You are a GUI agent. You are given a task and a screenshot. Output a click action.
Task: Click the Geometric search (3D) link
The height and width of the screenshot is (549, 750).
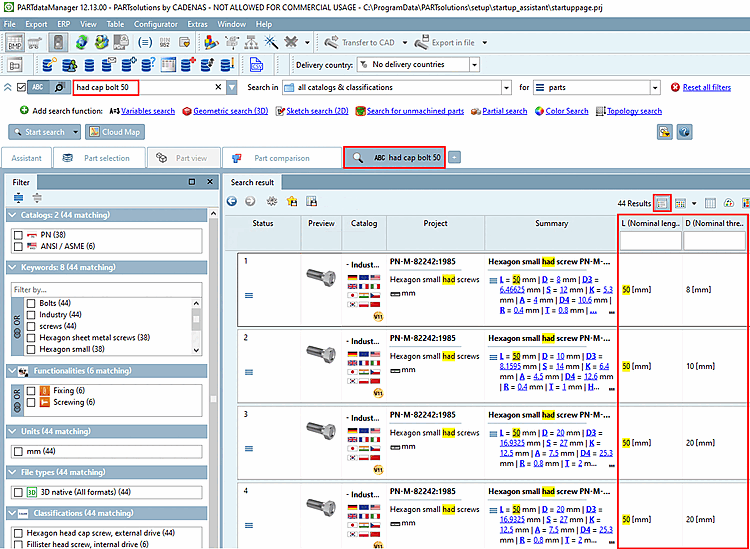(x=231, y=111)
